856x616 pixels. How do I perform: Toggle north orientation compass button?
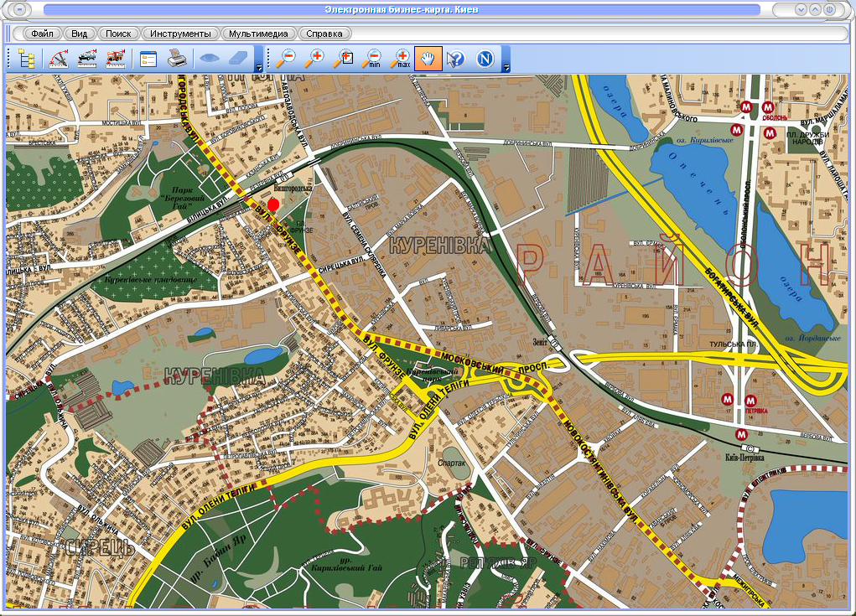[485, 59]
